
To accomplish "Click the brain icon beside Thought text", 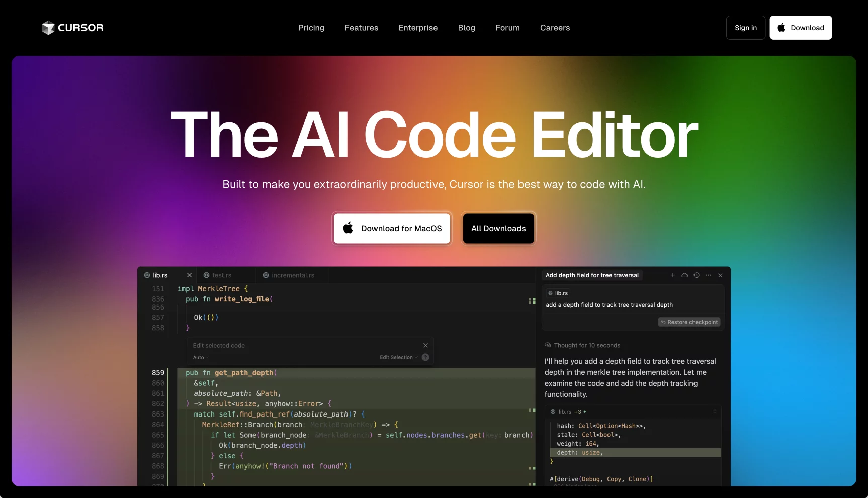I will (x=548, y=345).
